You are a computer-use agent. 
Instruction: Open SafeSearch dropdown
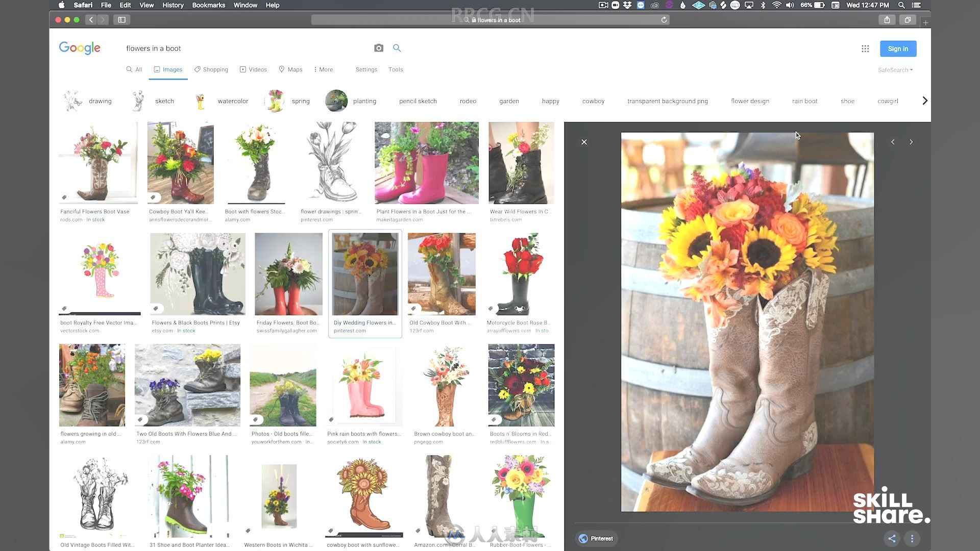pos(895,70)
